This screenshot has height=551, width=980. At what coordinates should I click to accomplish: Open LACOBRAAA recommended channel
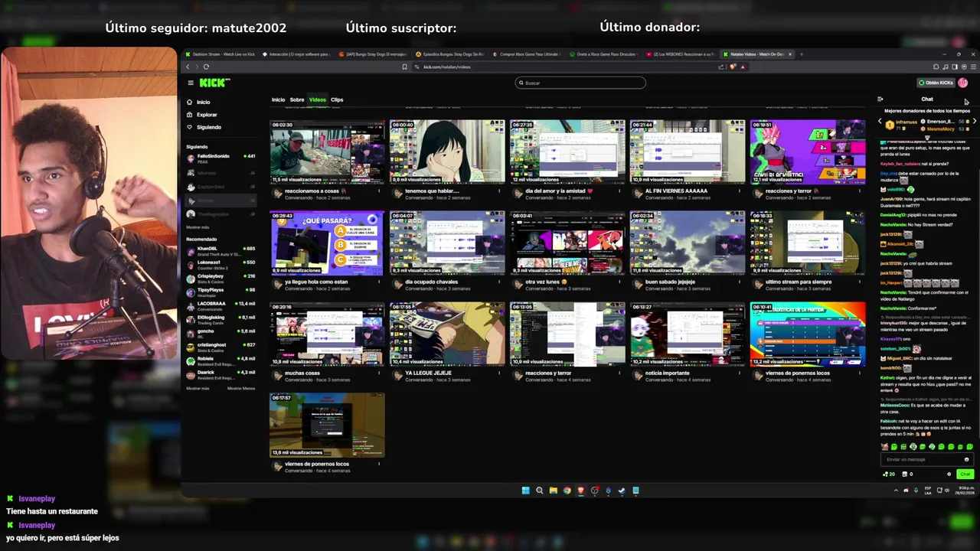tap(220, 305)
